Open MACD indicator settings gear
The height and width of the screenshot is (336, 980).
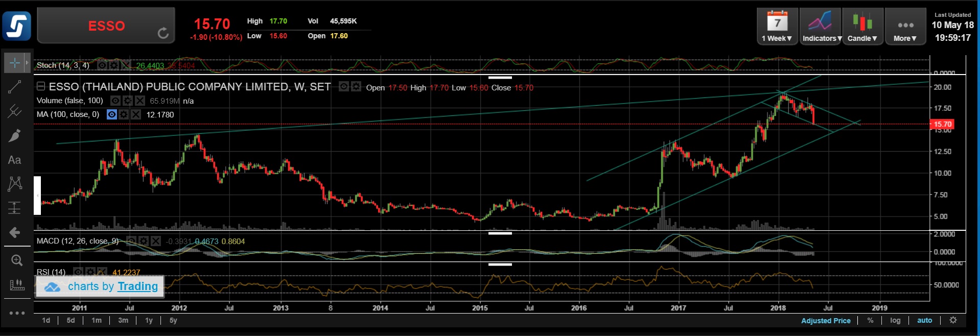coord(144,241)
